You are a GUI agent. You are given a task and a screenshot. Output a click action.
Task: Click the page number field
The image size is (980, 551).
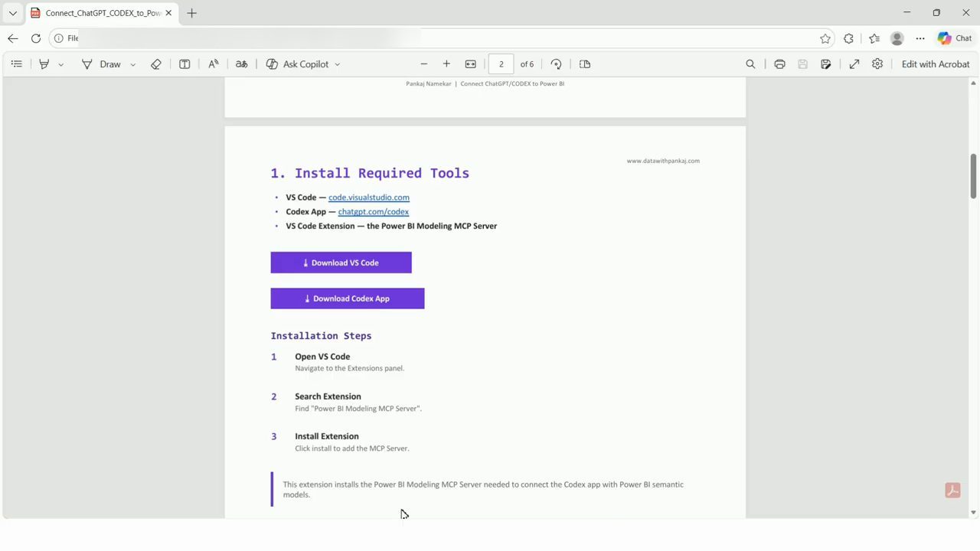pos(501,64)
